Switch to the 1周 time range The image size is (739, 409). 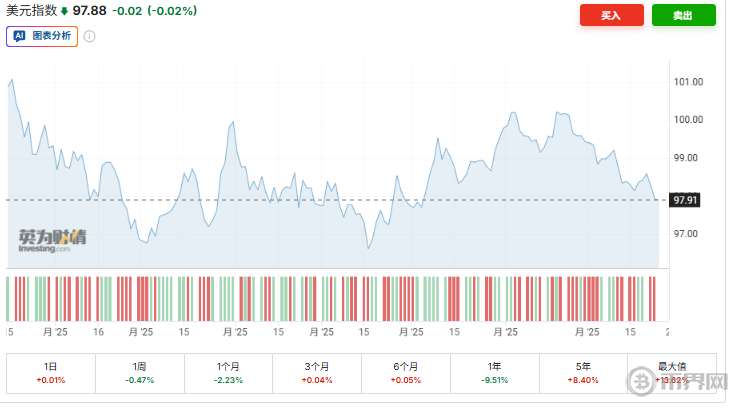point(139,373)
